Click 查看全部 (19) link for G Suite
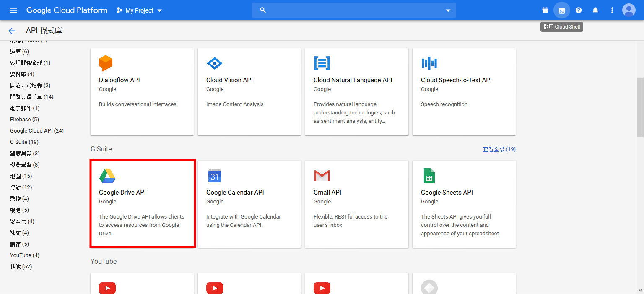This screenshot has height=294, width=644. (499, 149)
